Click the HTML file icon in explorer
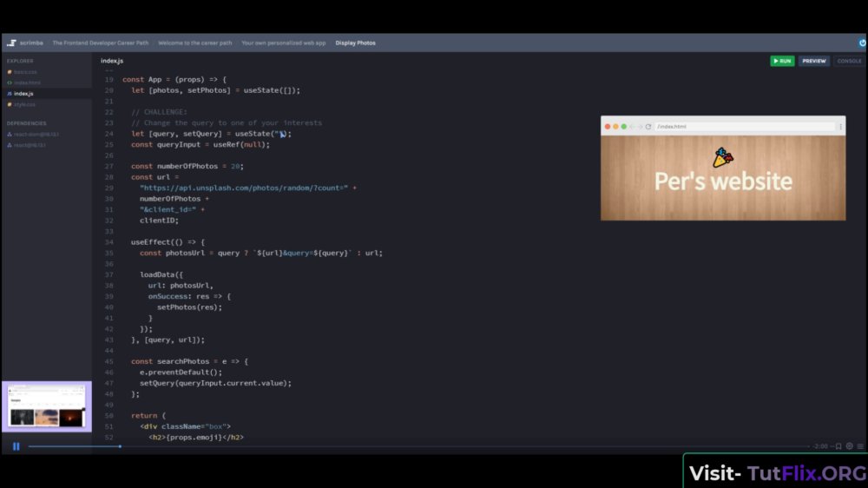Viewport: 868px width, 488px height. [x=10, y=82]
